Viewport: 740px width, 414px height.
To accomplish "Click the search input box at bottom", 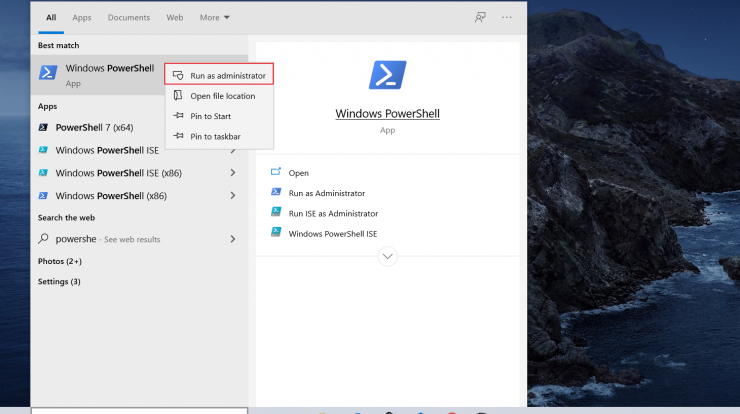I will pyautogui.click(x=139, y=411).
